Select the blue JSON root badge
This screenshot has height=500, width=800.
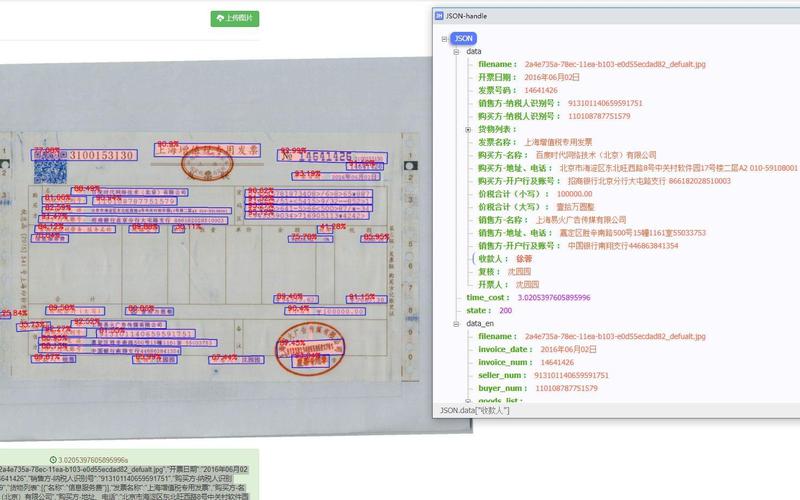tap(463, 38)
